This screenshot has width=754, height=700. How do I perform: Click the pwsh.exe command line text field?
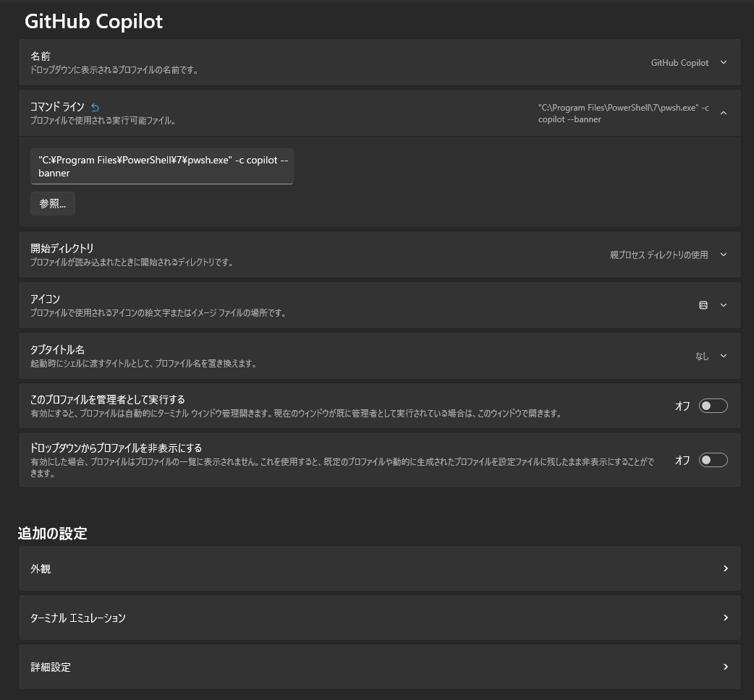[161, 166]
